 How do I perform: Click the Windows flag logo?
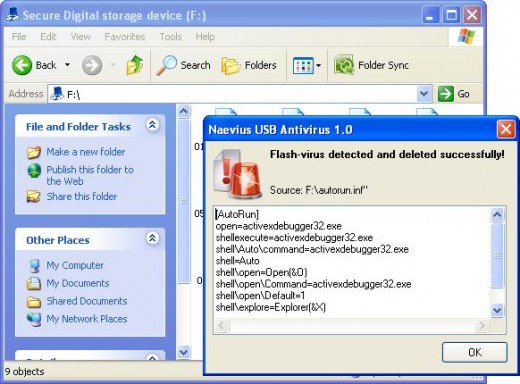click(x=466, y=36)
